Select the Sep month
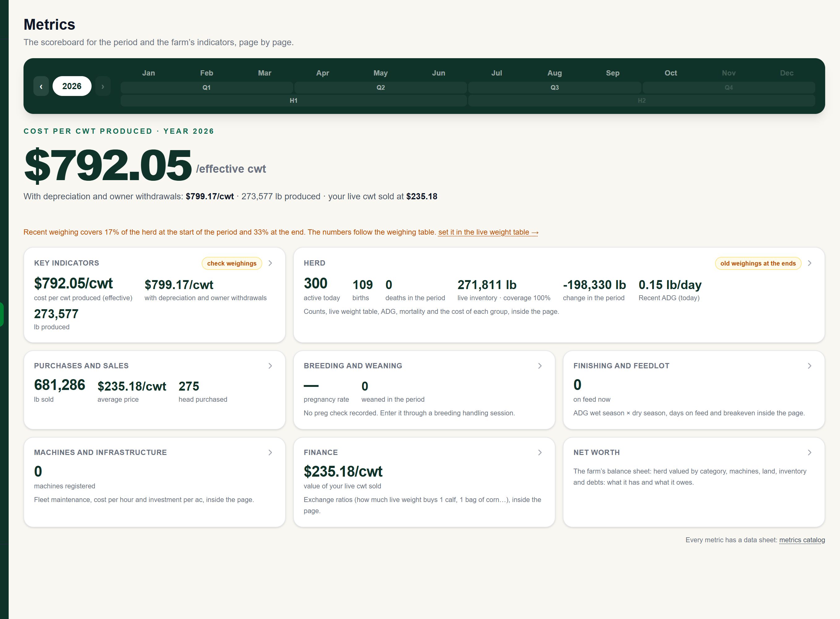 [613, 73]
